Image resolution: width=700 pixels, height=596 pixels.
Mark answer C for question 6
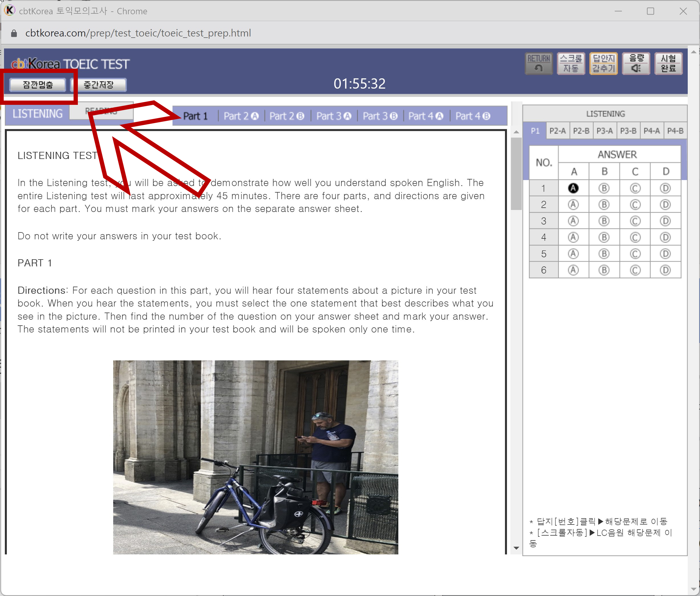[635, 270]
